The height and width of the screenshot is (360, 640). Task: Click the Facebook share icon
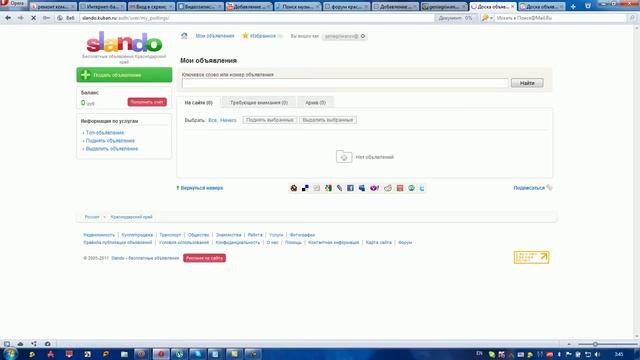350,188
